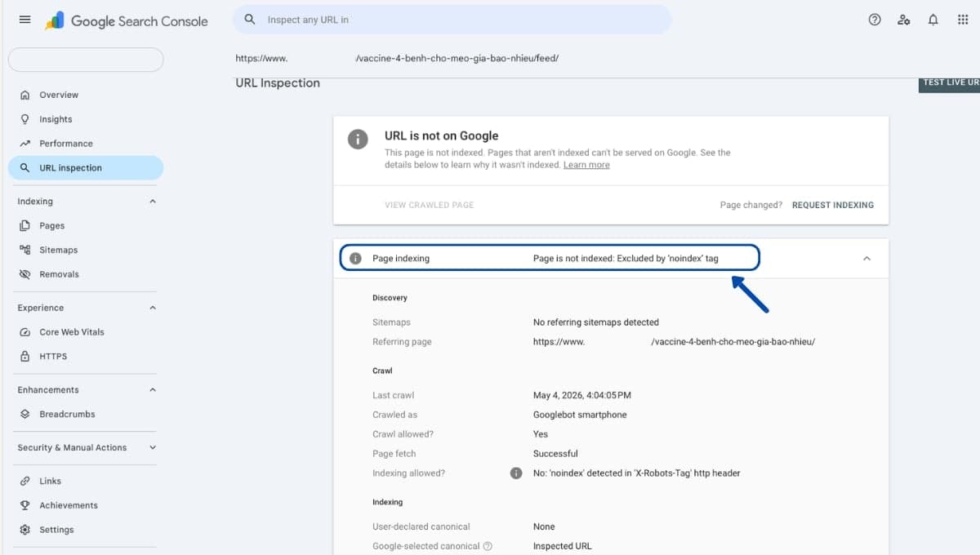
Task: Click the 'URL Inspection' page title
Action: [278, 83]
